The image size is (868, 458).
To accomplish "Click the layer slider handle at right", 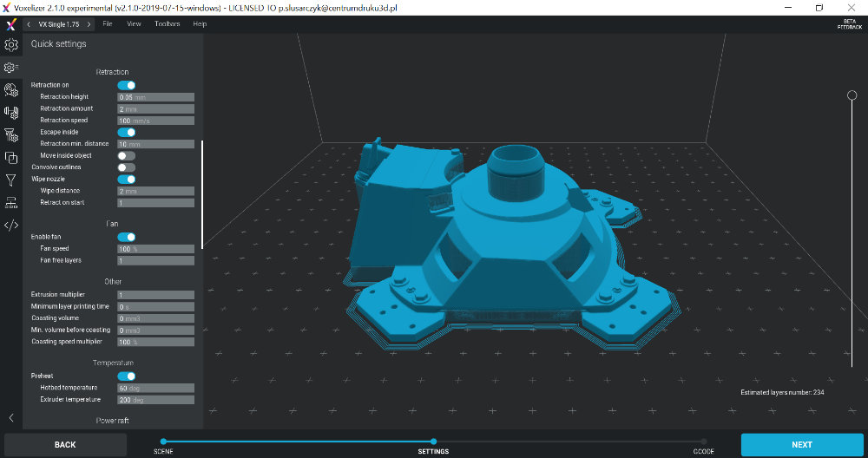I will 852,95.
